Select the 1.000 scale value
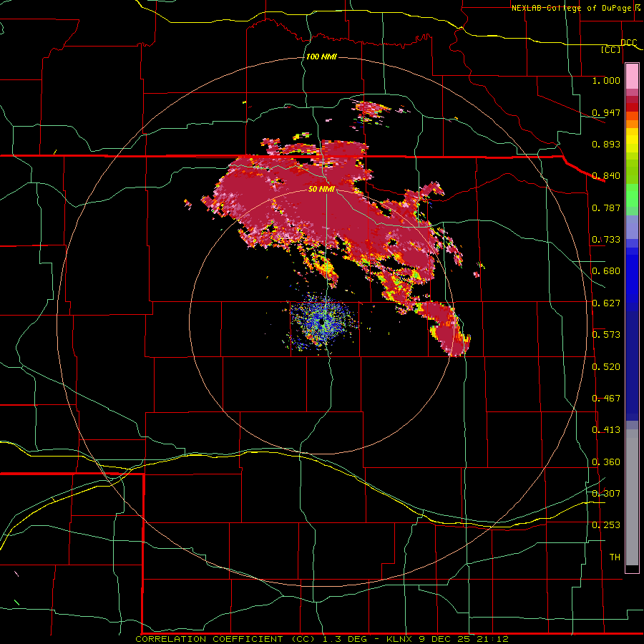Image resolution: width=644 pixels, height=644 pixels. click(606, 80)
